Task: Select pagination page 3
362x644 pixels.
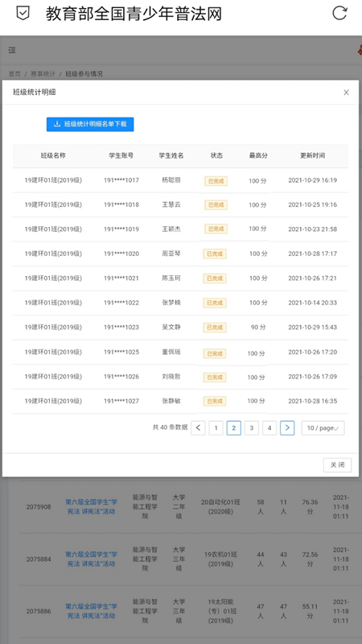Action: [252, 428]
